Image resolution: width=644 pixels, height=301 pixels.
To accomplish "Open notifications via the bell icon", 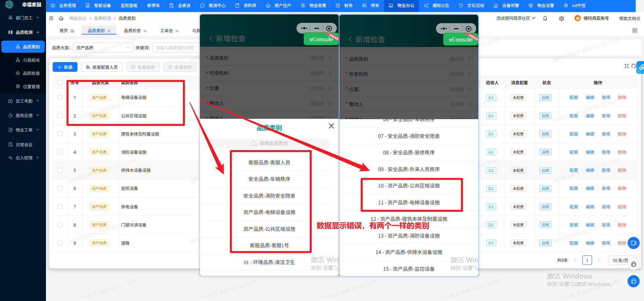I will (x=545, y=18).
